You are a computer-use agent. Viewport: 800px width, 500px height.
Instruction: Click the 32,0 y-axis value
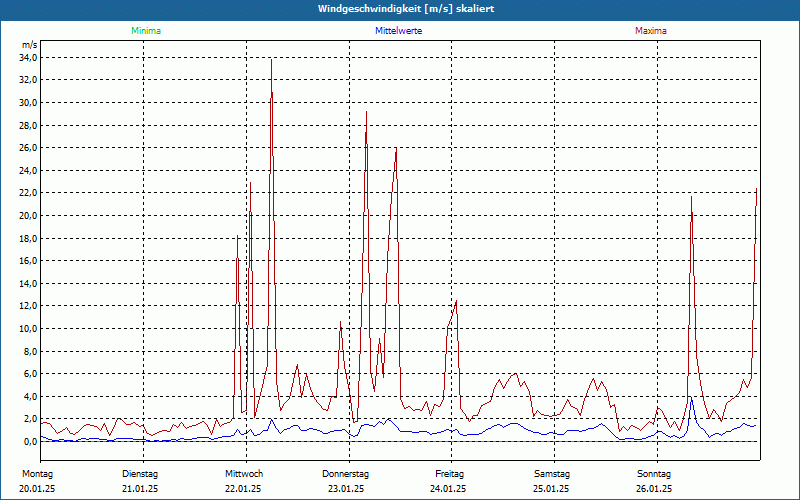(x=28, y=80)
